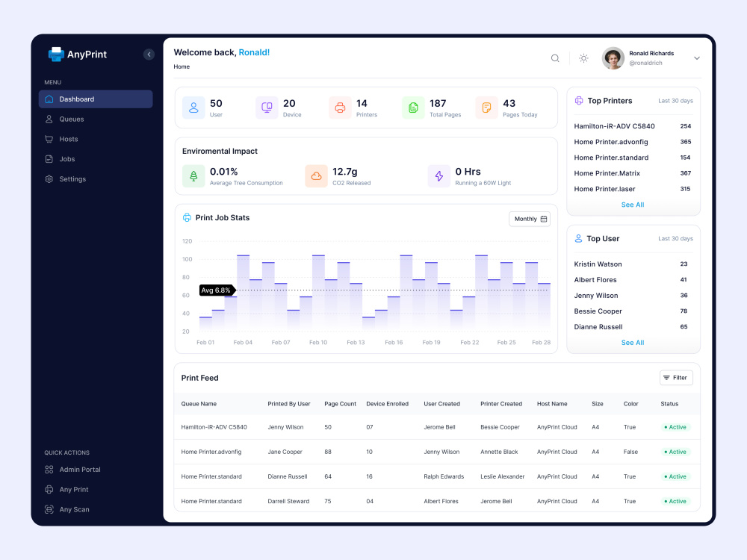Click the Dashboard home icon in sidebar
Viewport: 747px width, 560px height.
point(49,99)
